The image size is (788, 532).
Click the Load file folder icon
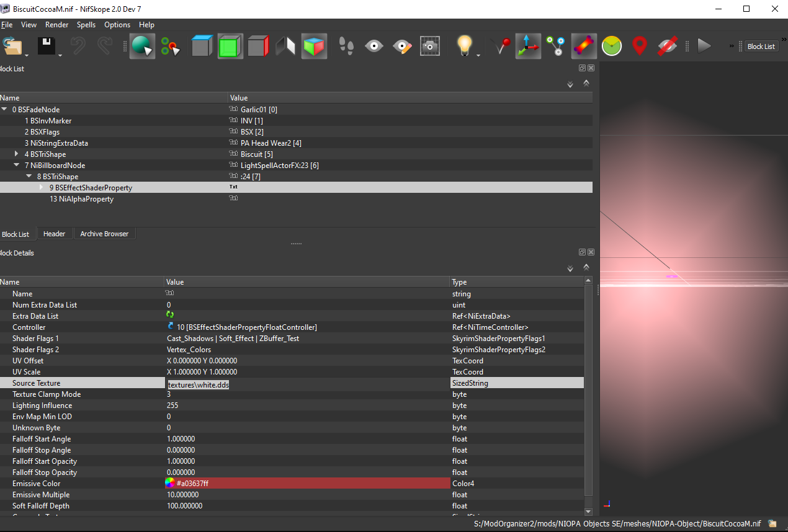point(11,47)
